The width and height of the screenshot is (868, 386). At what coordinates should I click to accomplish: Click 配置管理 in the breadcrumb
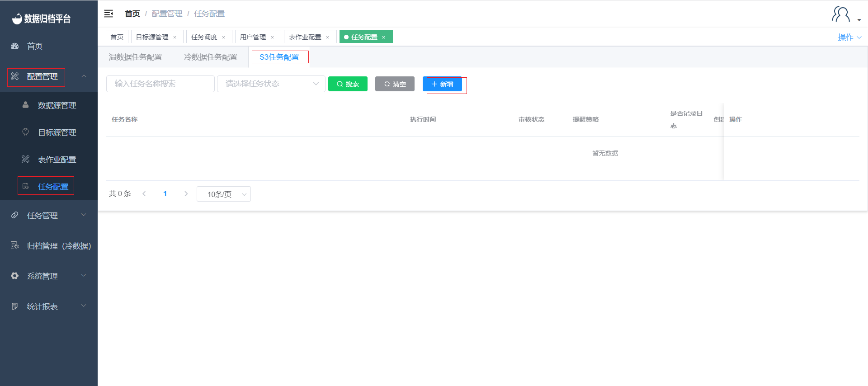click(167, 14)
